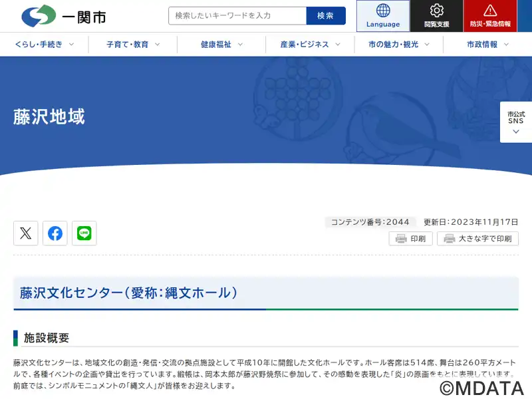Click the 藤沢地域 page heading
Image resolution: width=532 pixels, height=399 pixels.
point(49,117)
